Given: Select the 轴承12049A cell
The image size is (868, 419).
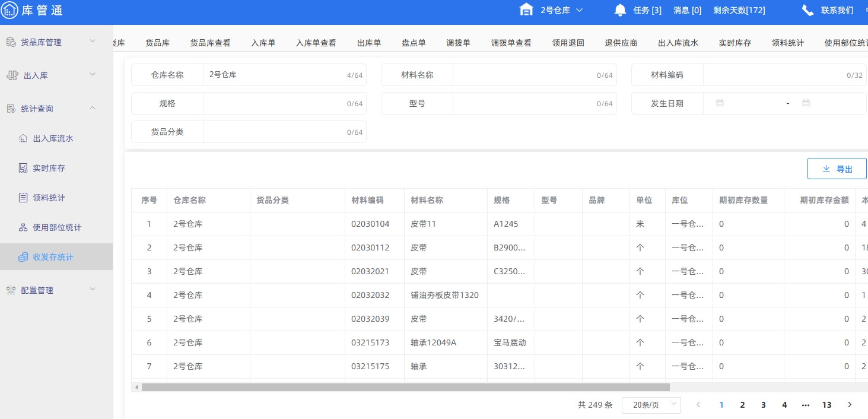Looking at the screenshot, I should tap(446, 342).
